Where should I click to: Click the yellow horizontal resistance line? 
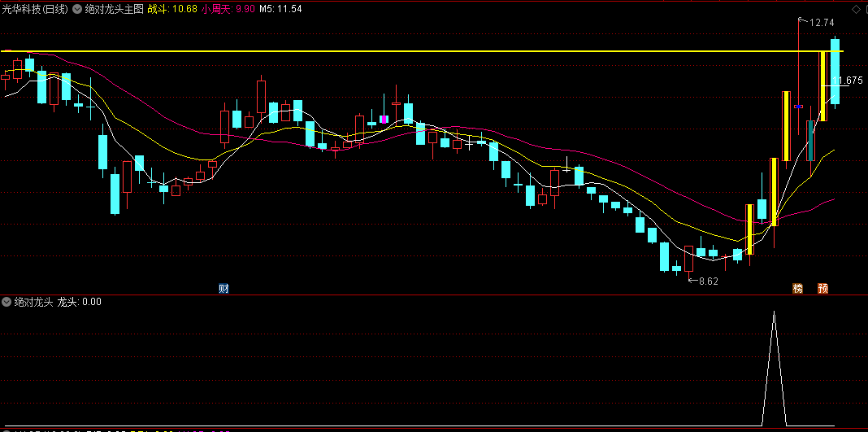[421, 51]
